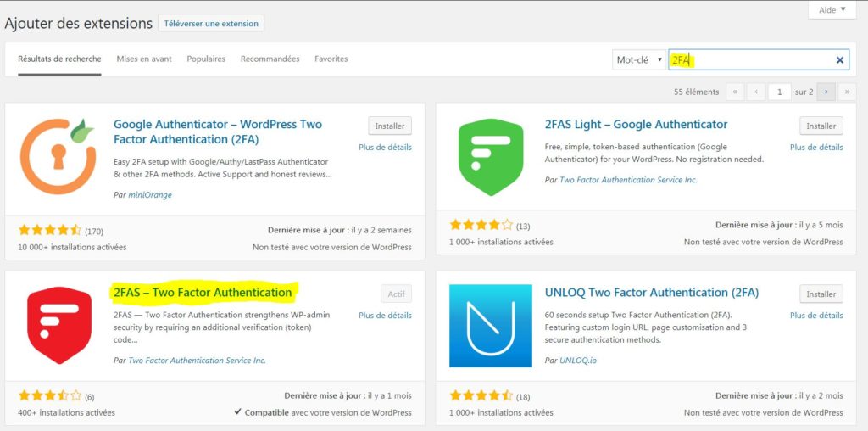Click the blue UNLOQ plugin icon
Viewport: 868px width, 431px height.
(x=490, y=325)
